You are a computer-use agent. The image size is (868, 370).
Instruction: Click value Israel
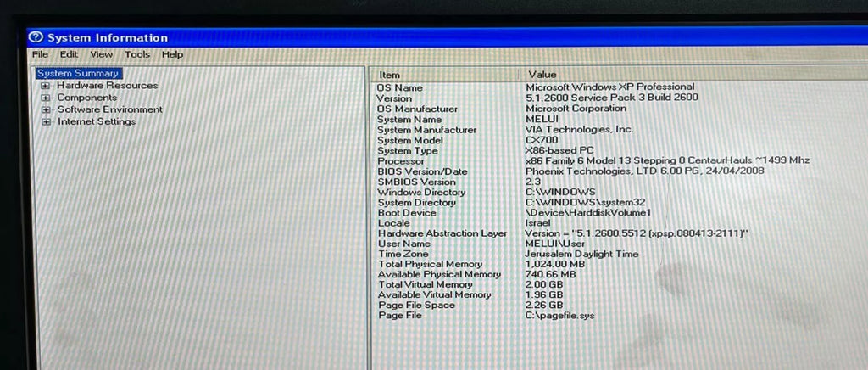pos(537,222)
